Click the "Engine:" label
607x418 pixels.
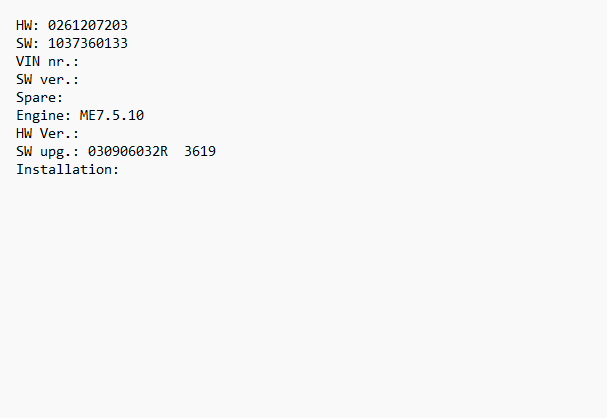click(44, 115)
